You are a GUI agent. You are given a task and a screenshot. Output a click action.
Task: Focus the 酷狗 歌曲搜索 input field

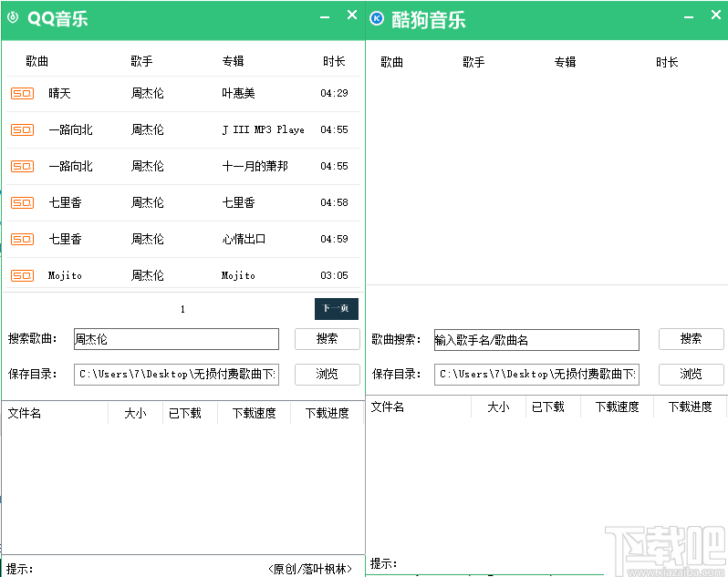[536, 340]
